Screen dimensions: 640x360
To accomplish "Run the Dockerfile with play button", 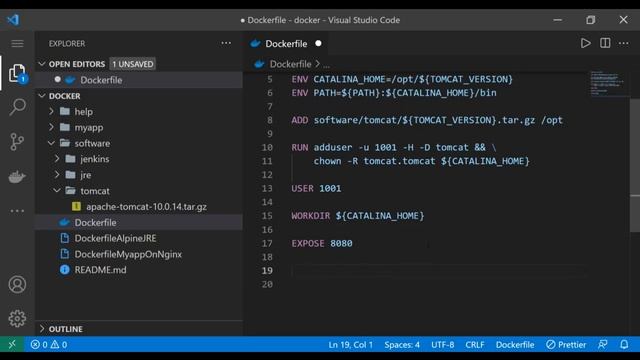I will pyautogui.click(x=585, y=43).
